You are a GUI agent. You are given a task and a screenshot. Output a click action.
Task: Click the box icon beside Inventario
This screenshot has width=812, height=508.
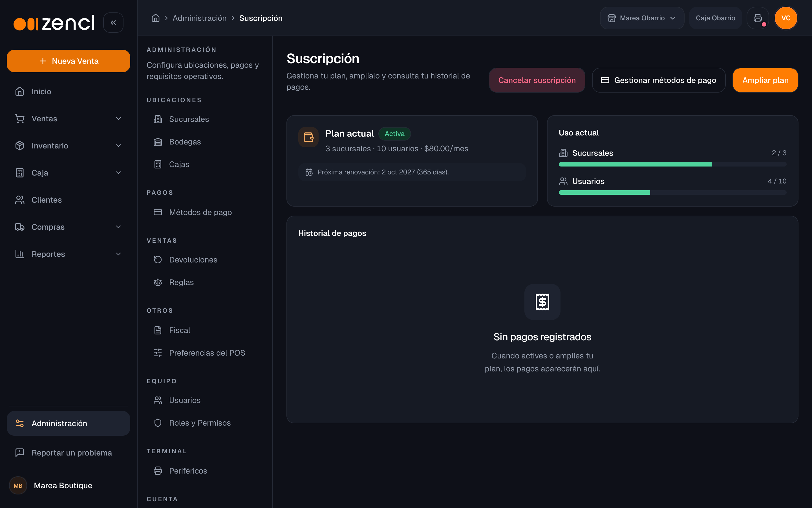[20, 145]
